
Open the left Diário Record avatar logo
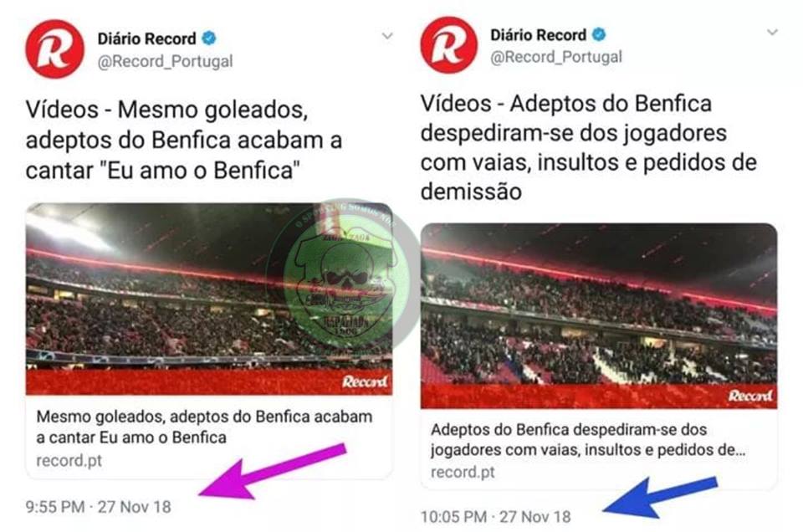(55, 49)
